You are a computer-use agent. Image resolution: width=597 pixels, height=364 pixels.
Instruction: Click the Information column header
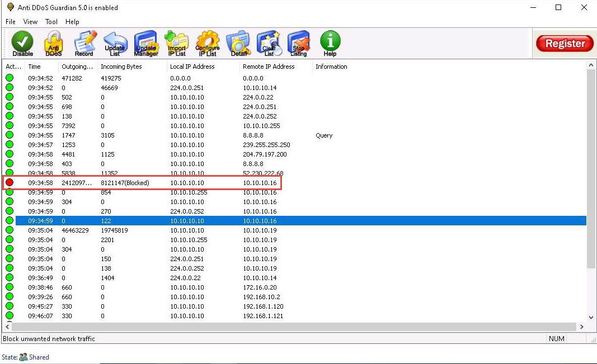pyautogui.click(x=331, y=67)
